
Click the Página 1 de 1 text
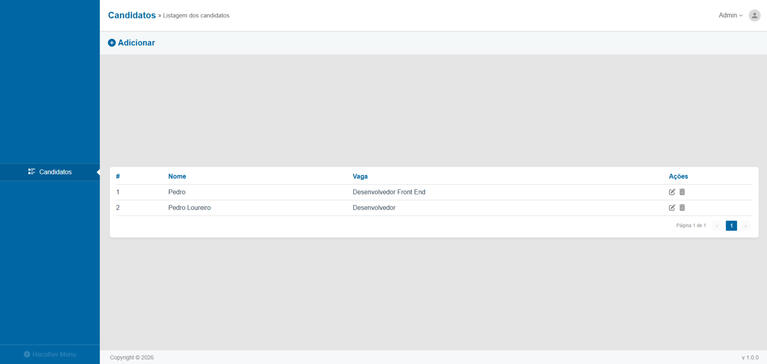(x=691, y=226)
